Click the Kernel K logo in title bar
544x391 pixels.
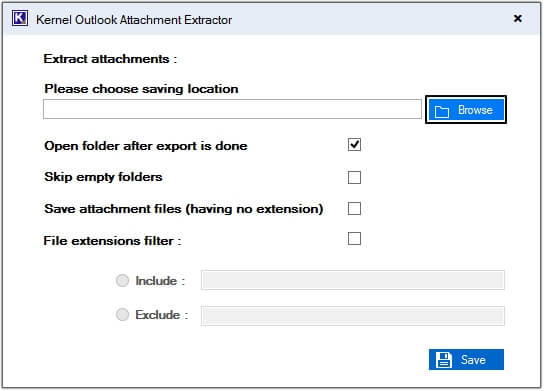(20, 18)
